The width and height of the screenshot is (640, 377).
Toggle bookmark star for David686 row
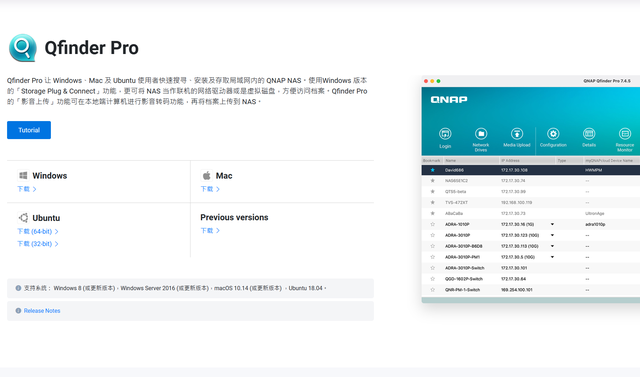coord(433,170)
